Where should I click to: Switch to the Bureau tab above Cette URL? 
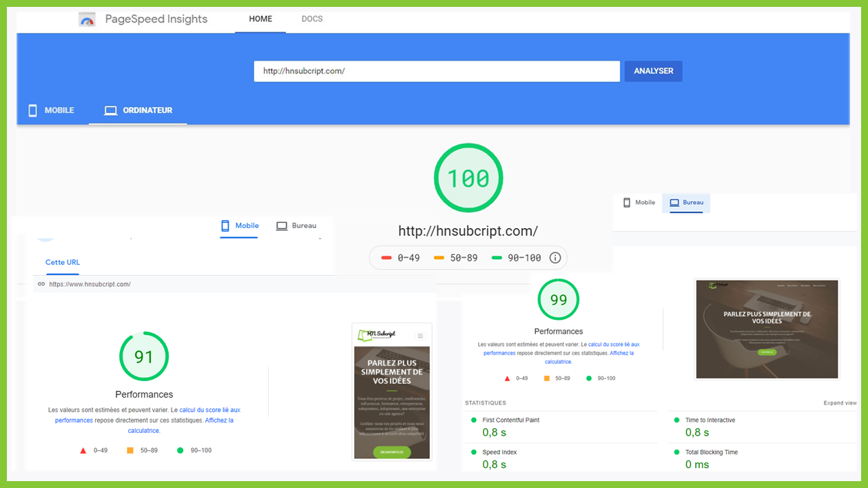[x=296, y=225]
